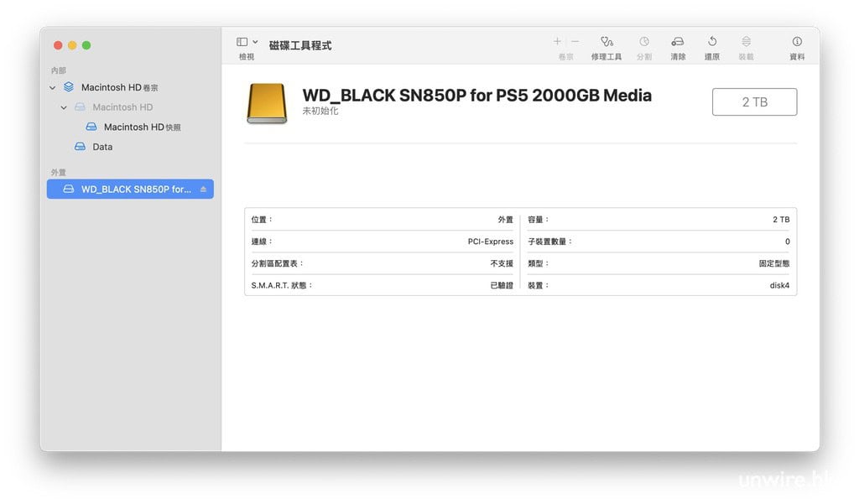The image size is (859, 504).
Task: Click the green full-screen window button
Action: tap(86, 45)
